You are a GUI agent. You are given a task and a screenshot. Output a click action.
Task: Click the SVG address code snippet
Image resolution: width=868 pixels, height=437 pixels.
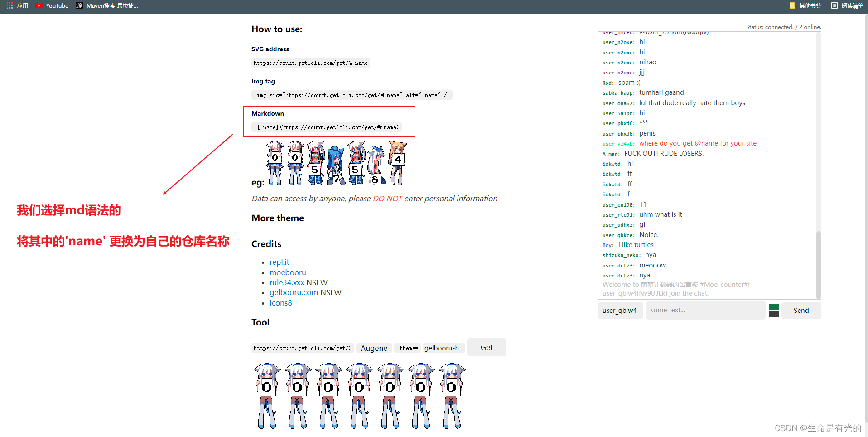click(x=311, y=63)
